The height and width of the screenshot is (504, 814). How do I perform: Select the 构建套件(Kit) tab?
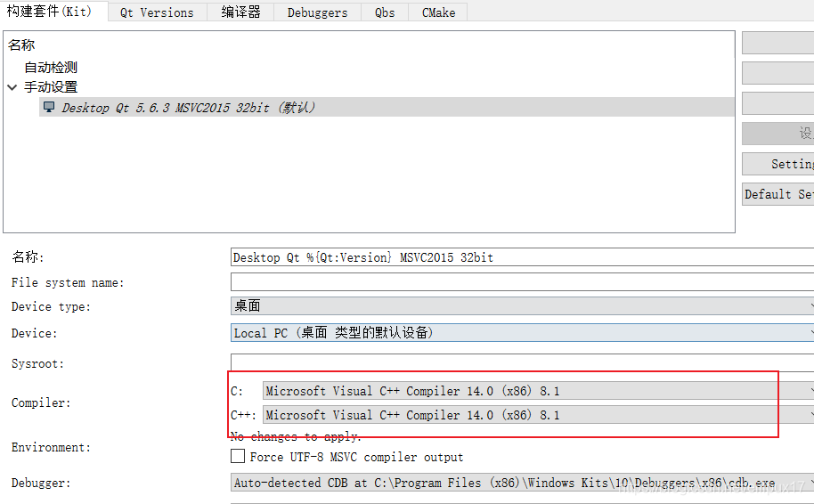pos(54,12)
